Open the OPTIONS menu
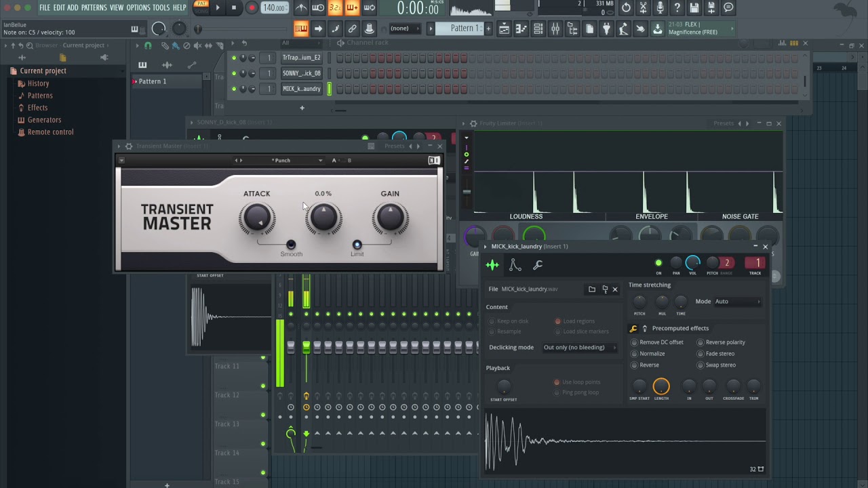Screen dimensions: 868x488 [138, 7]
